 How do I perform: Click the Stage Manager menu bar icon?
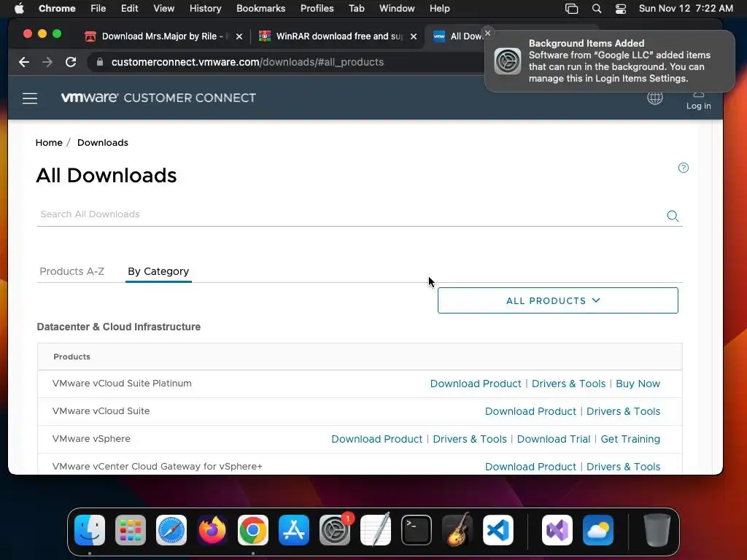pos(571,9)
